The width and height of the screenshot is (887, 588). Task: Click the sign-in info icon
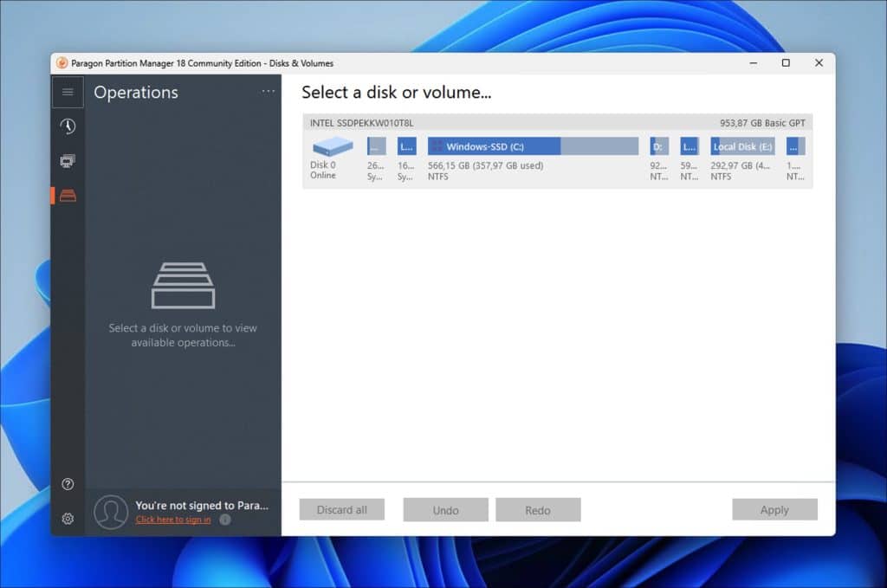pyautogui.click(x=225, y=519)
